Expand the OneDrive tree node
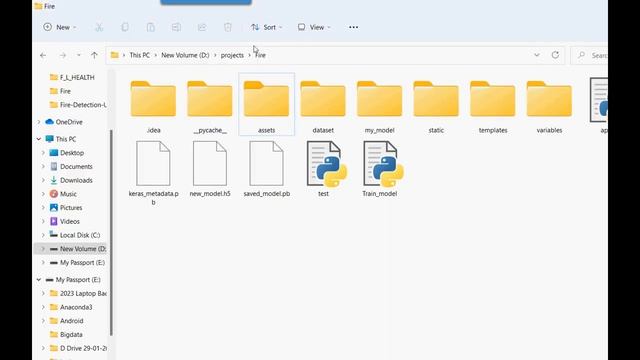 (x=39, y=122)
